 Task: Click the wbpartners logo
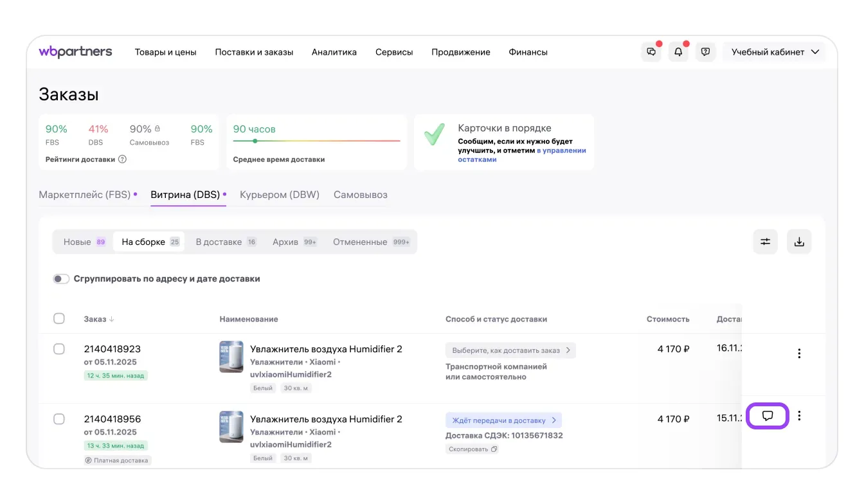tap(75, 52)
